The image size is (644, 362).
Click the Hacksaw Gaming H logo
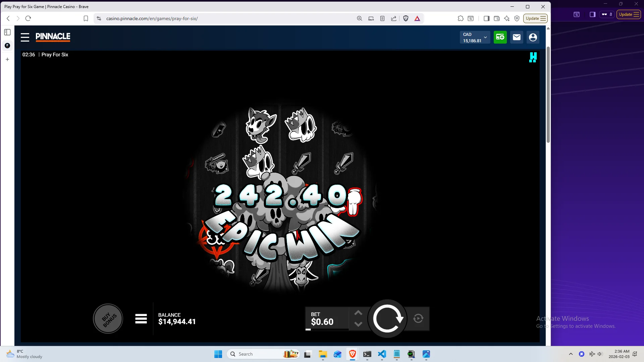click(533, 57)
